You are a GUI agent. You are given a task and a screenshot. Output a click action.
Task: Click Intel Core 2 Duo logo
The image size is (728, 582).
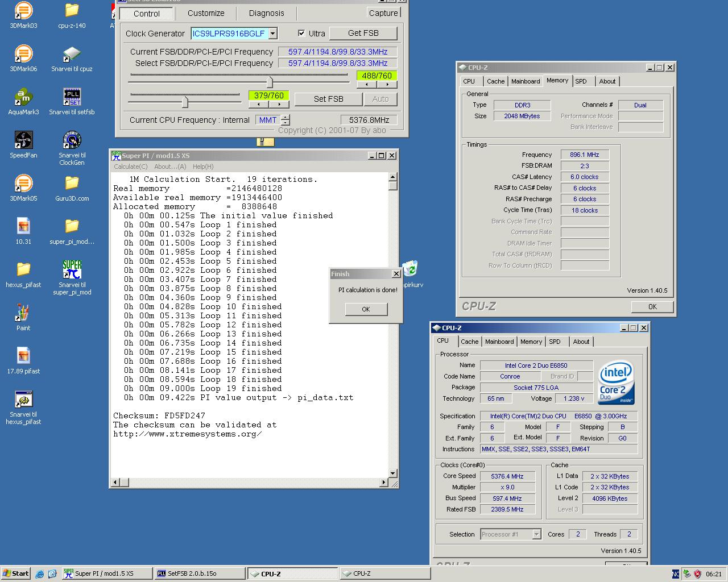[617, 383]
